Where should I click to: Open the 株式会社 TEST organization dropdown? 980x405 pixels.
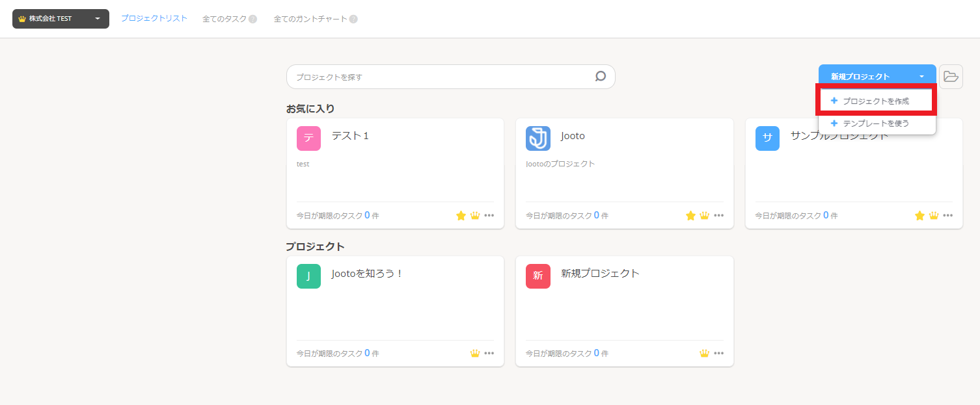[x=61, y=19]
